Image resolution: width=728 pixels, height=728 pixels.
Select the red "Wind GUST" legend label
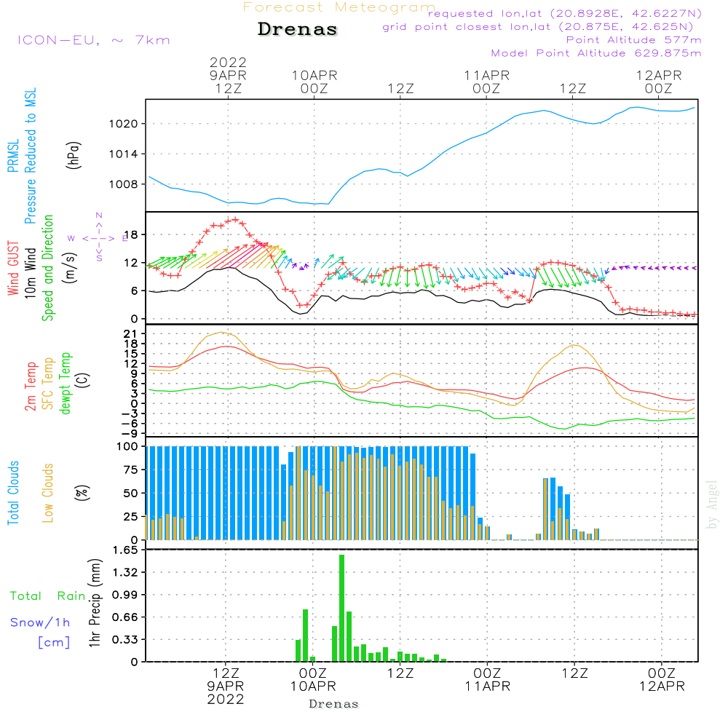(13, 268)
